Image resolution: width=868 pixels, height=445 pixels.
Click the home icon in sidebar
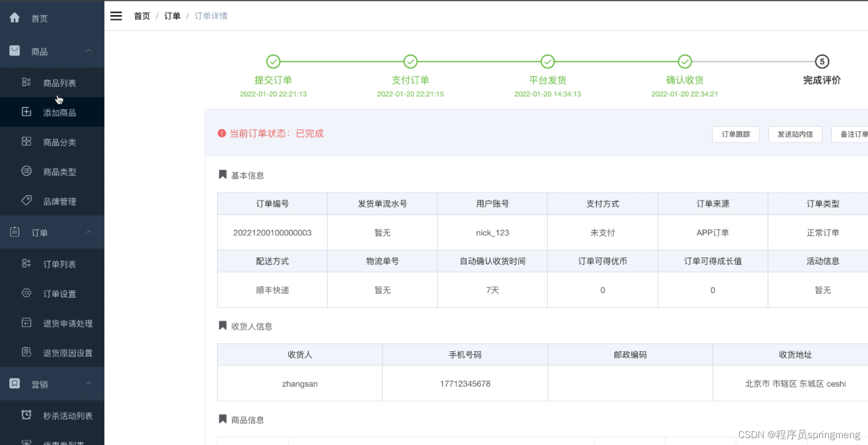(15, 18)
